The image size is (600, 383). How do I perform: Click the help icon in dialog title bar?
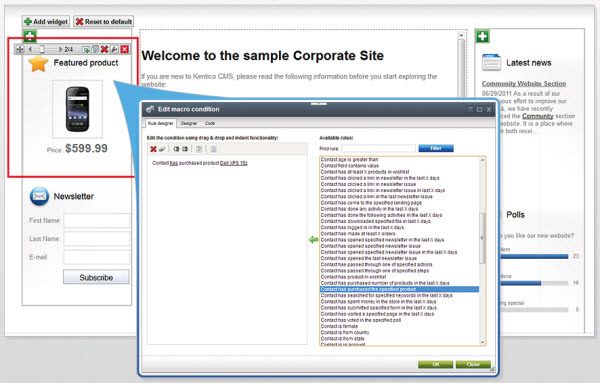click(x=470, y=109)
